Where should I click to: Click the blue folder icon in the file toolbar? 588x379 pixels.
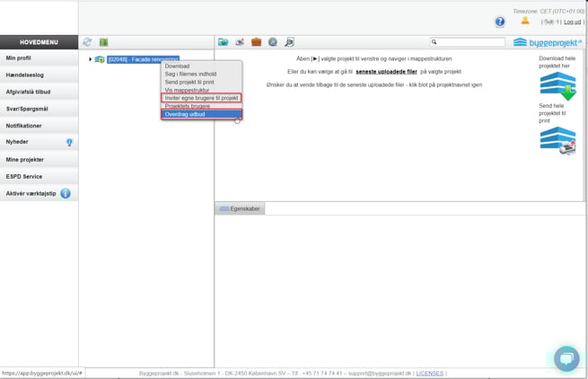click(224, 42)
